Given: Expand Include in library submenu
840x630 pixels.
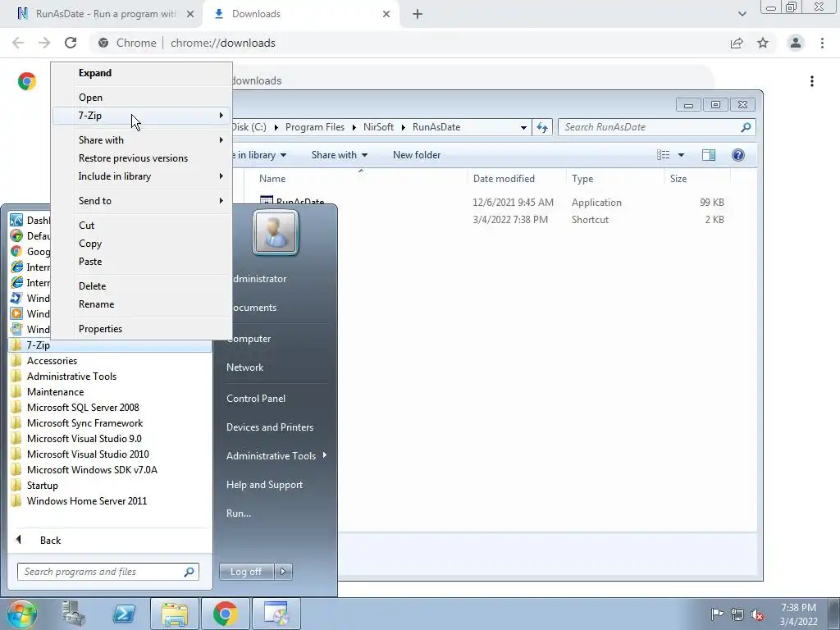Looking at the screenshot, I should click(x=142, y=176).
